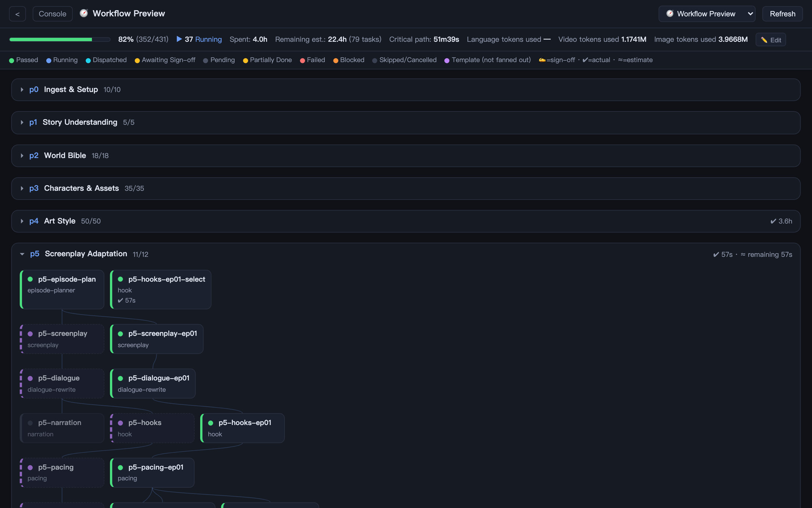This screenshot has height=508, width=812.
Task: Click the Critical path 51m39s value
Action: pos(446,39)
